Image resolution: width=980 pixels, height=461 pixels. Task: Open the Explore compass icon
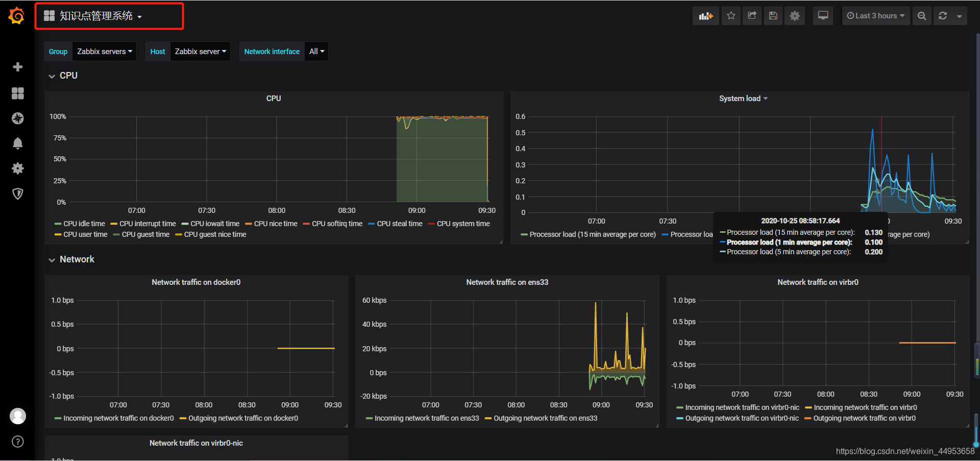click(18, 118)
